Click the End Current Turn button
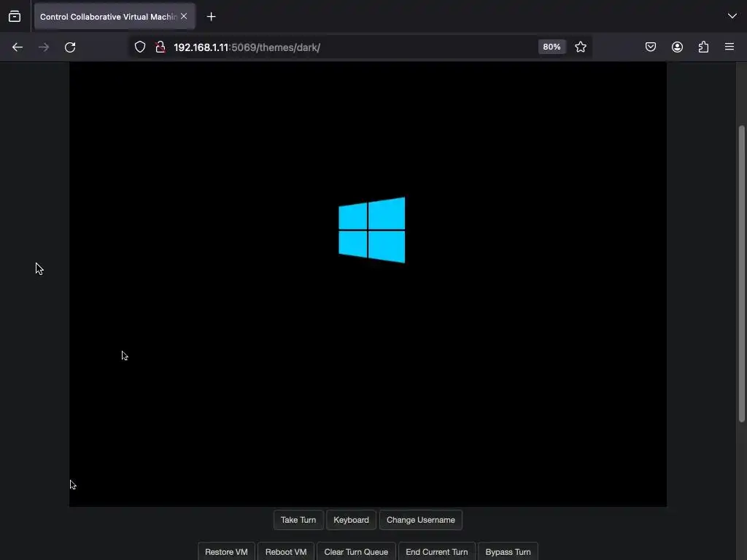This screenshot has height=560, width=747. tap(437, 551)
